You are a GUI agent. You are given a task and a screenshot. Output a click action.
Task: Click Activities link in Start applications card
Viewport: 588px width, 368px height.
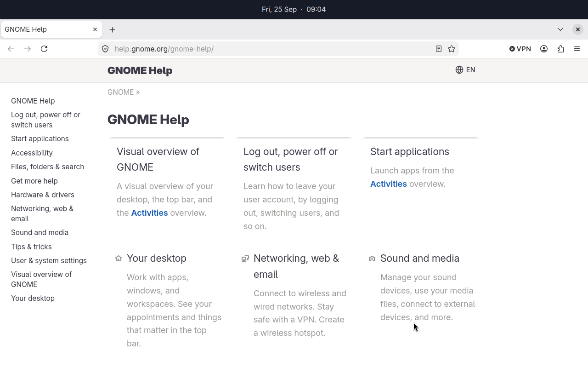coord(389,184)
